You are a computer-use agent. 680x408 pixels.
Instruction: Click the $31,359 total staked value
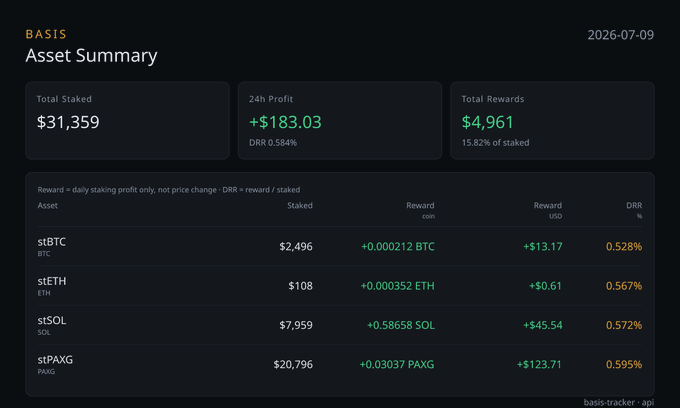68,122
